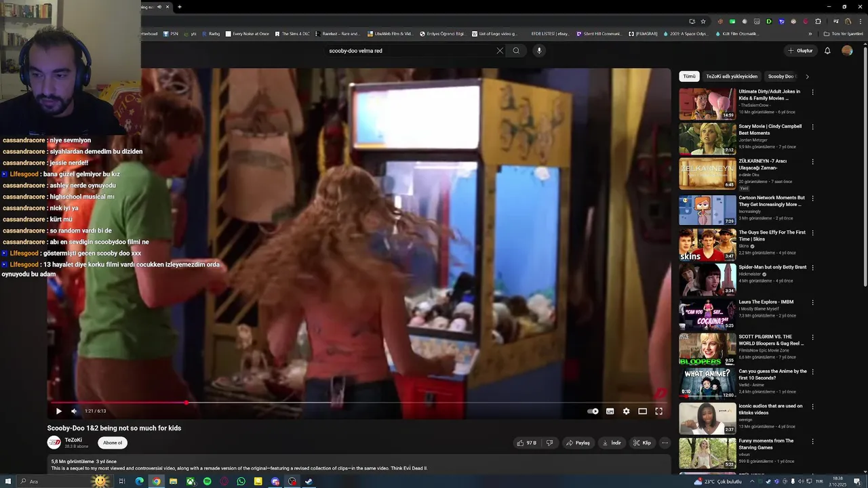Open Microsoft Edge from taskbar
This screenshot has width=868, height=488.
140,481
